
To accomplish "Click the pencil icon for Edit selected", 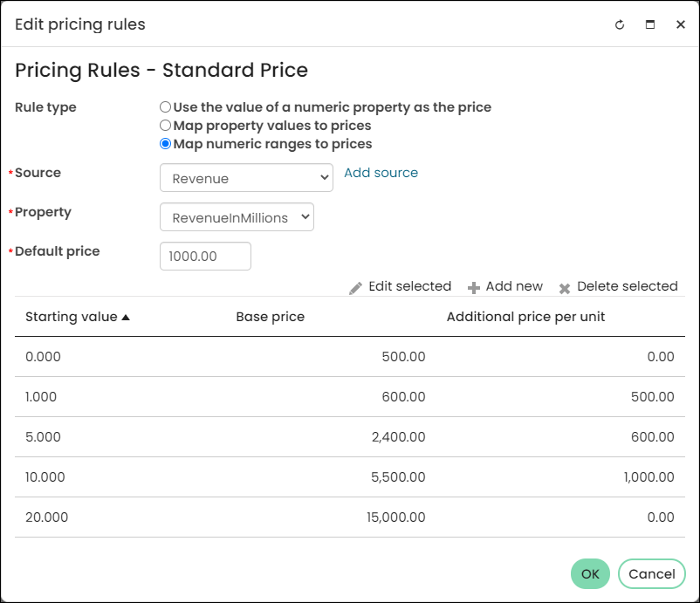I will (355, 288).
